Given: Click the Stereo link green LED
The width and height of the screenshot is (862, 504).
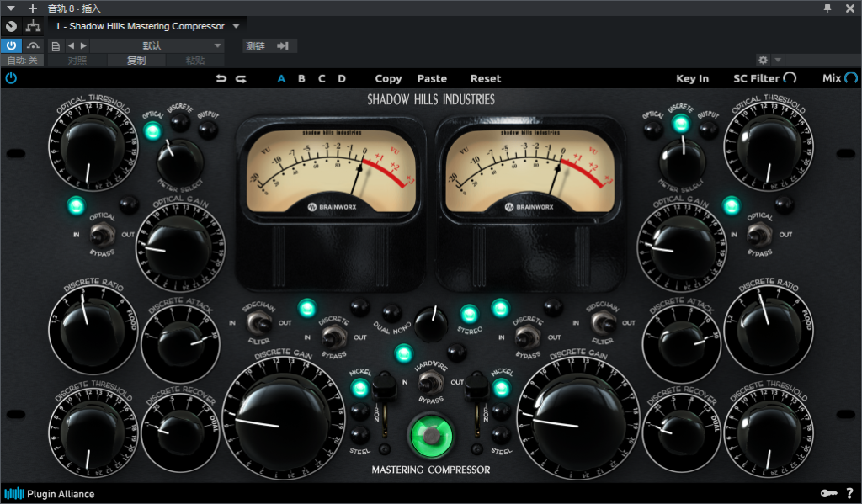Looking at the screenshot, I should (x=469, y=315).
